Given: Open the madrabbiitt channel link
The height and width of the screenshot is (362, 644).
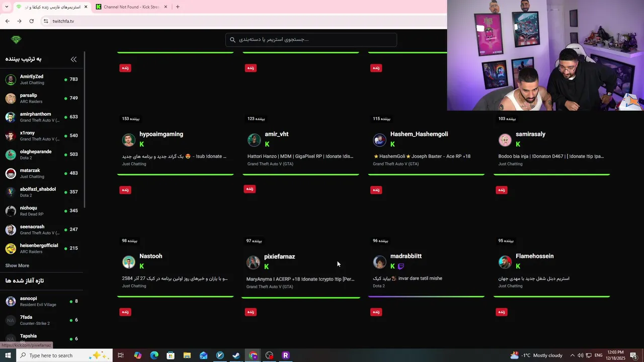Looking at the screenshot, I should coord(406,256).
